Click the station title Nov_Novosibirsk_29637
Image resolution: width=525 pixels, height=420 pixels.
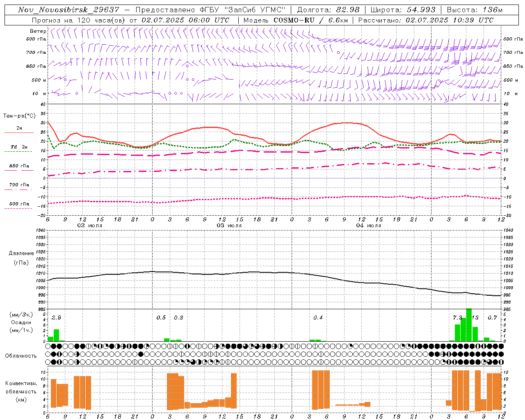(x=68, y=10)
